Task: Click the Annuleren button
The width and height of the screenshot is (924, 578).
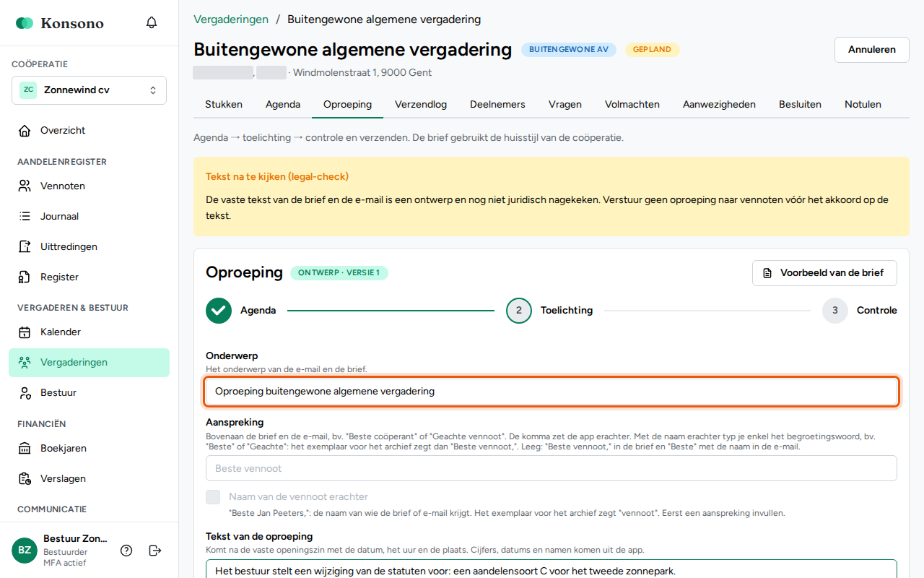Action: pyautogui.click(x=872, y=50)
